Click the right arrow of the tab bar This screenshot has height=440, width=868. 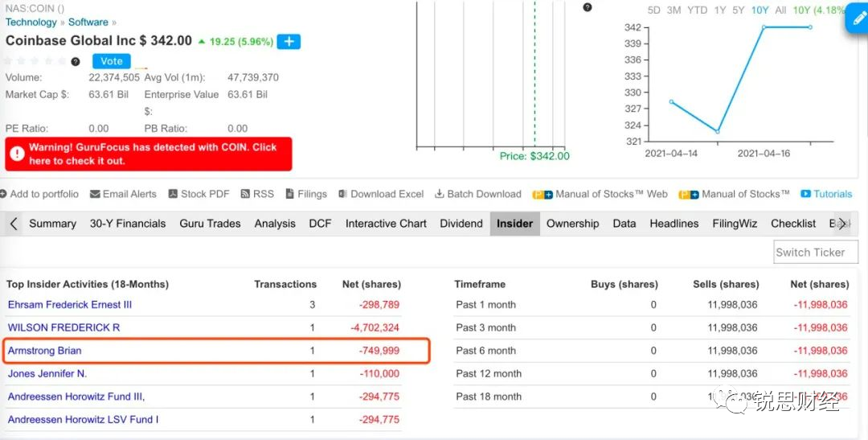point(842,224)
